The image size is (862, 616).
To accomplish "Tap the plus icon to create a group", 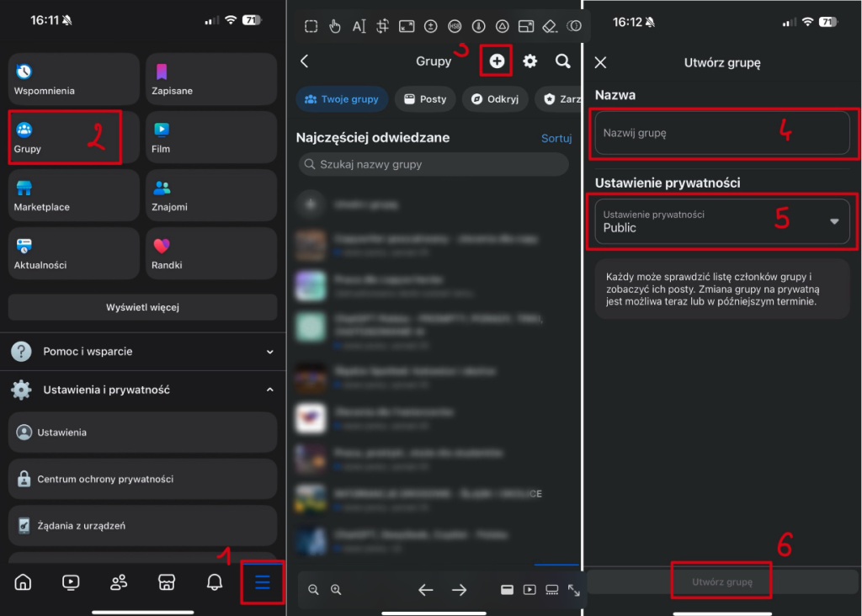I will [x=496, y=61].
